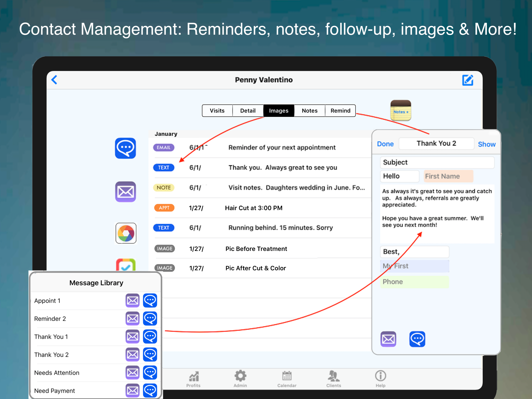Open the Thank you Always great text row
Image resolution: width=532 pixels, height=399 pixels.
point(260,168)
